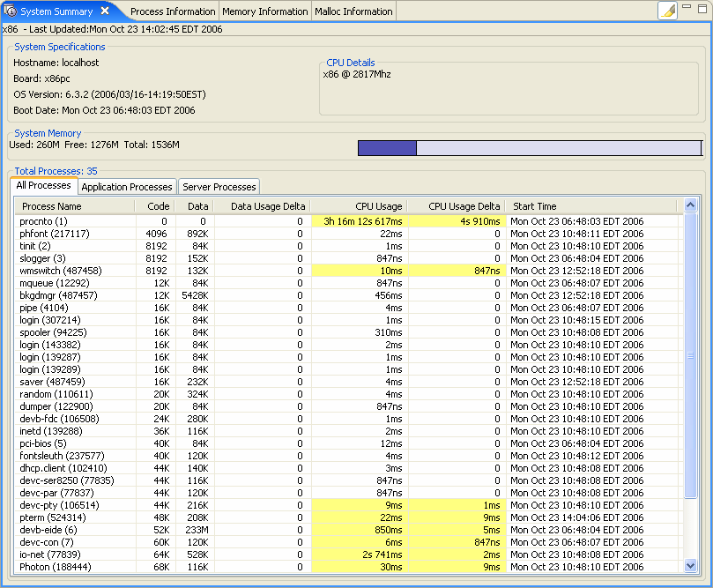
Task: Select the All Processes tab
Action: pyautogui.click(x=43, y=185)
